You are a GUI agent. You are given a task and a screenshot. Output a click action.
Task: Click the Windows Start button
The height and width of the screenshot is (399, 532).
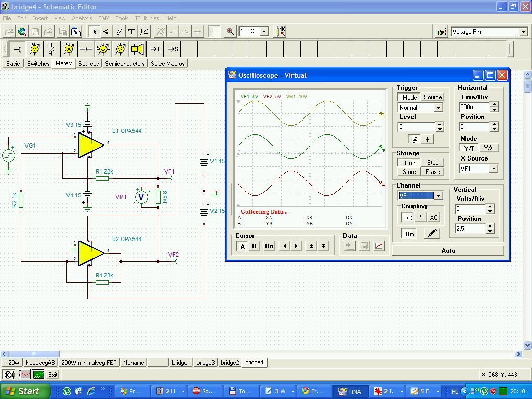click(x=25, y=391)
